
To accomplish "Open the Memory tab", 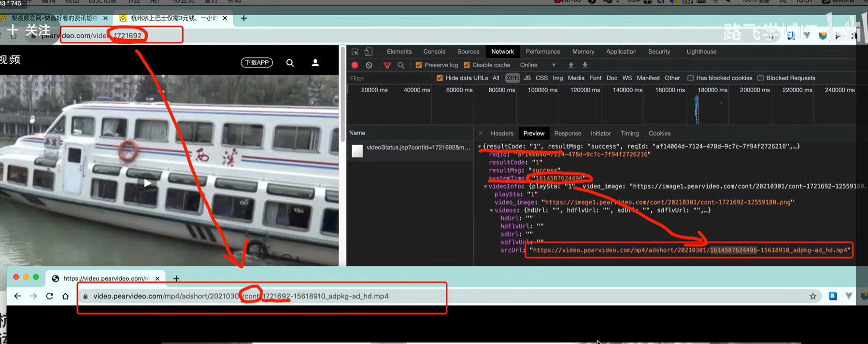I will (x=583, y=52).
